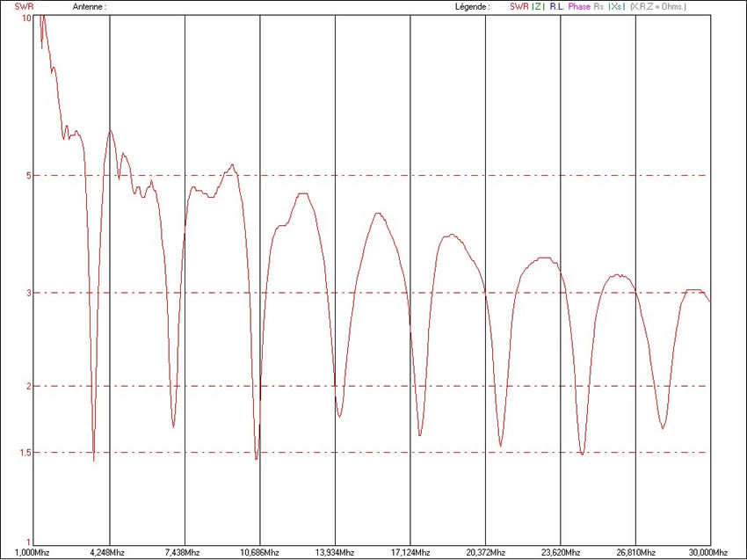The height and width of the screenshot is (560, 747).
Task: Click the 23,620Mhz frequency label
Action: 561,553
